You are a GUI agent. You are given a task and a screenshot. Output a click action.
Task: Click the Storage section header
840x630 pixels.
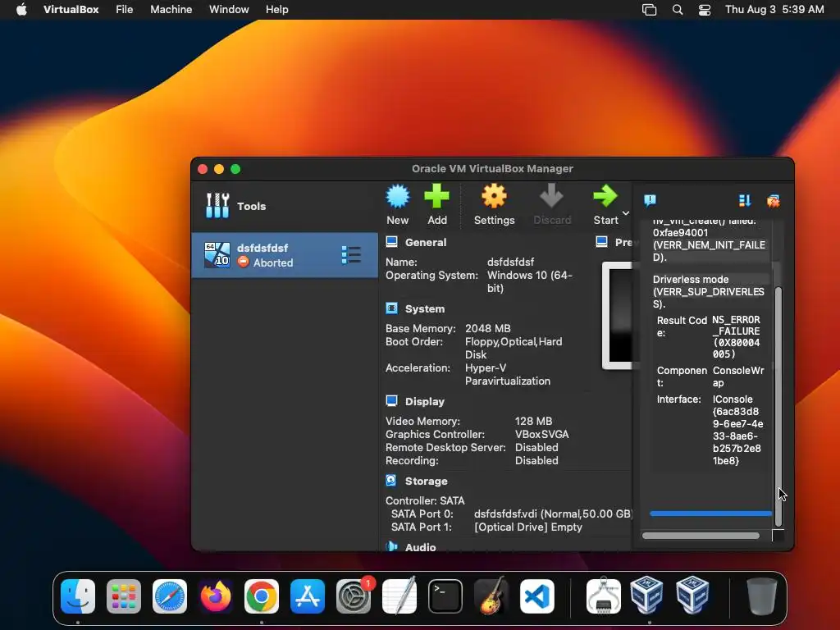pyautogui.click(x=426, y=481)
